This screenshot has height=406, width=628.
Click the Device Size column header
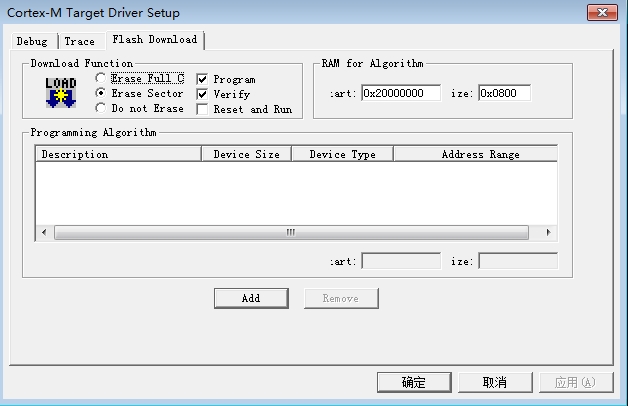[246, 154]
